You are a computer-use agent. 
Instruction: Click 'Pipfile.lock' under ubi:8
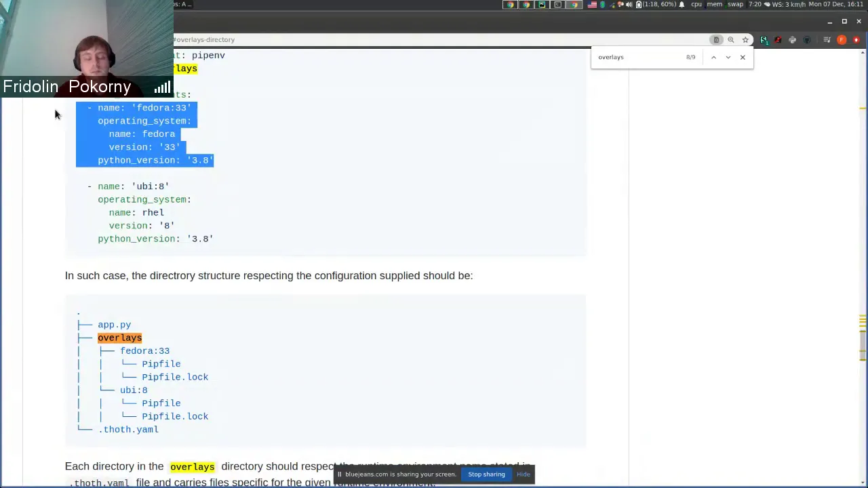(175, 416)
